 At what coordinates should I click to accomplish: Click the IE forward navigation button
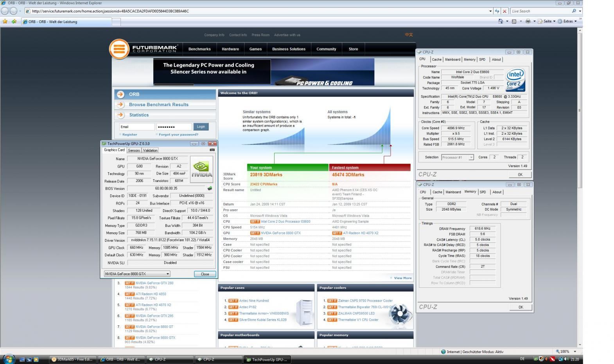(13, 11)
